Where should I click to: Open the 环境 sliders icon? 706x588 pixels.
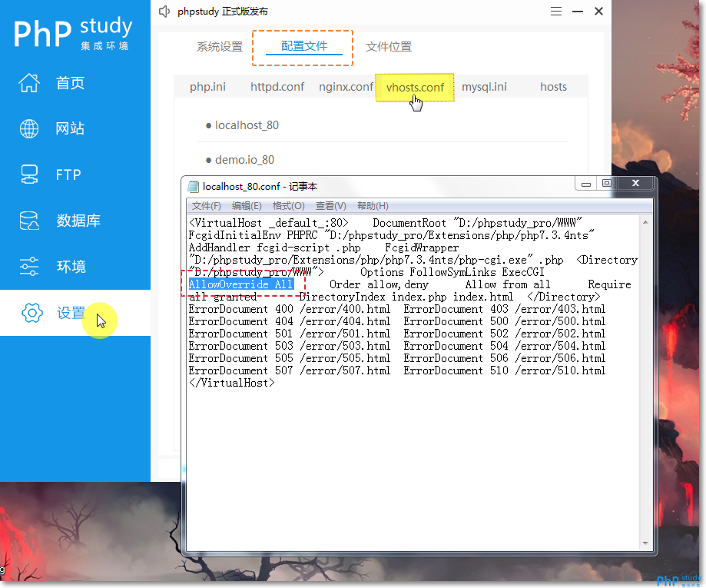[29, 266]
